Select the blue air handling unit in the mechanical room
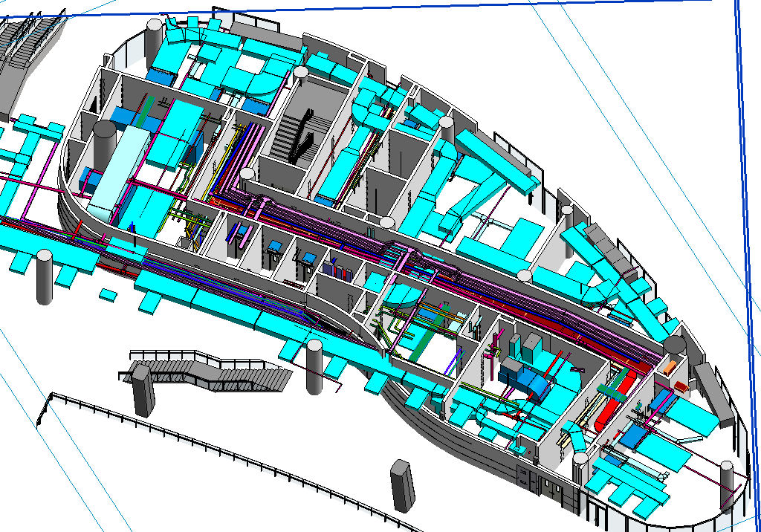Image resolution: width=761 pixels, height=532 pixels. pos(525,380)
